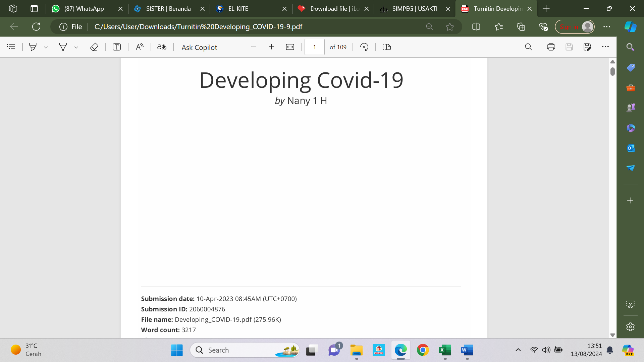Toggle Split screen view
Viewport: 644px width, 362px height.
pos(476,27)
